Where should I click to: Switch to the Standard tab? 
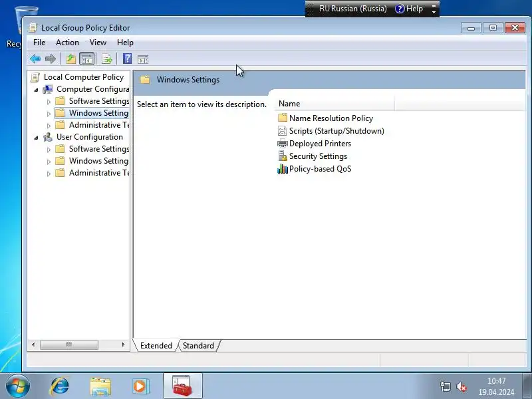point(198,345)
